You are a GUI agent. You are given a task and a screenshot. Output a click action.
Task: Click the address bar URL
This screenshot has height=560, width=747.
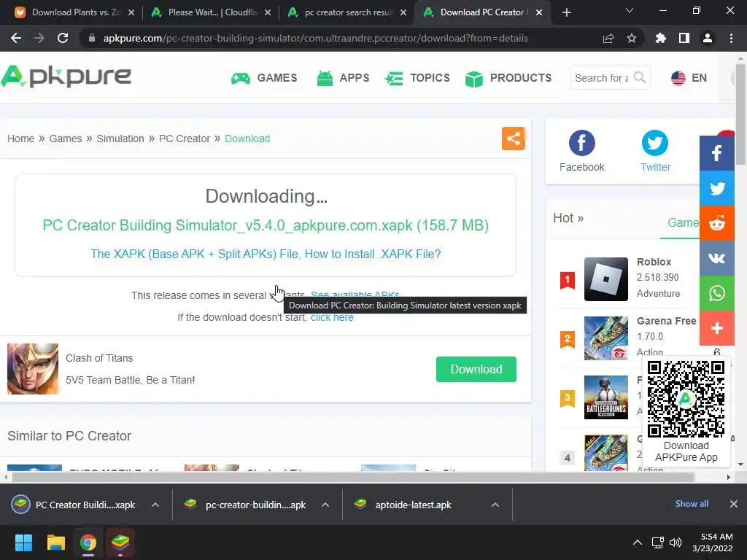315,38
